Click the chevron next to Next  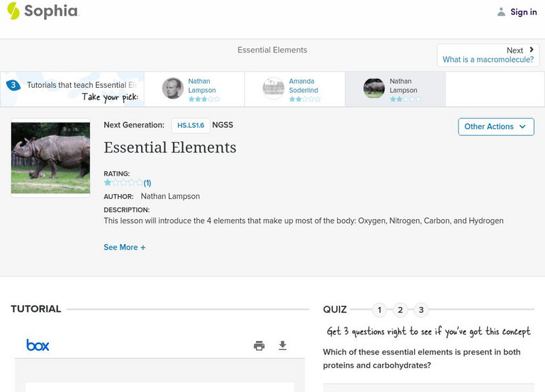532,50
